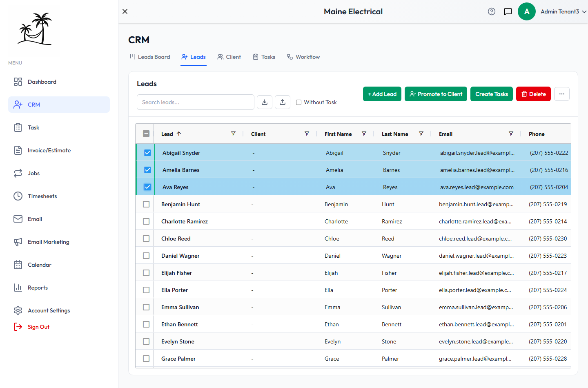The image size is (588, 388).
Task: Filter the Email column
Action: pos(511,134)
